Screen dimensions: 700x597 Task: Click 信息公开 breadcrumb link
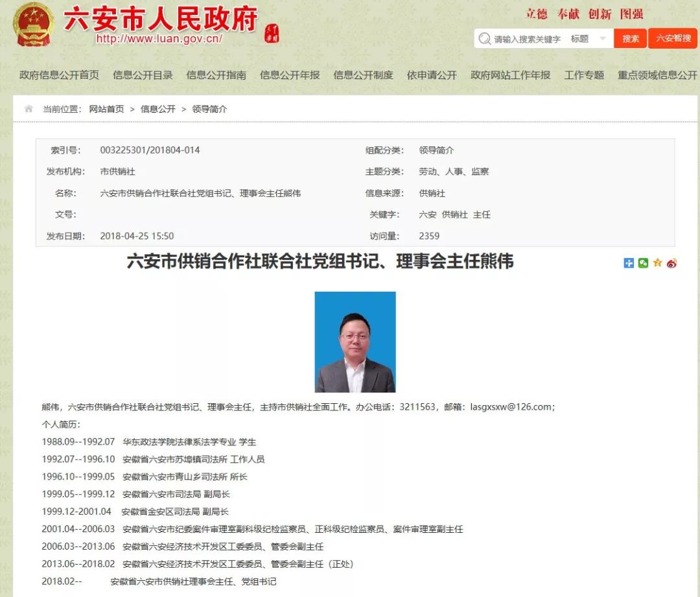pyautogui.click(x=158, y=109)
